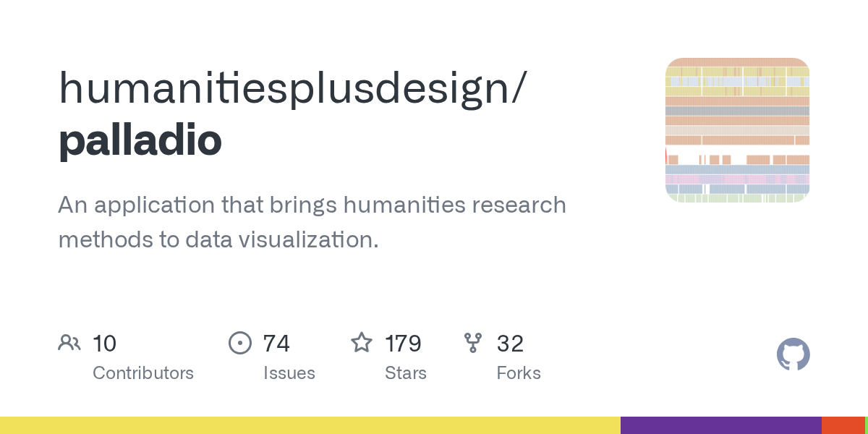Click the Forks branch icon
The height and width of the screenshot is (434, 868).
point(473,343)
